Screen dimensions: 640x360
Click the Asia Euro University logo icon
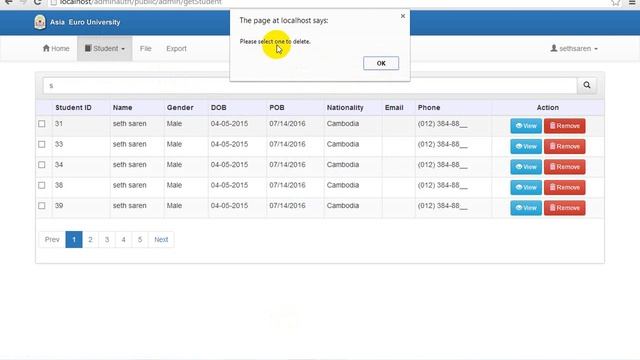click(40, 22)
